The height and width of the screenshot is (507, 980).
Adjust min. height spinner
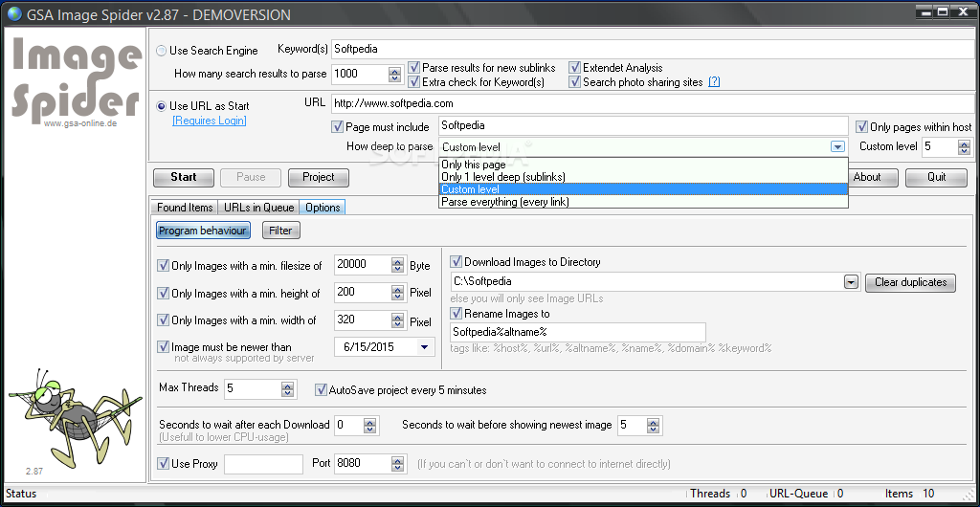[x=397, y=293]
